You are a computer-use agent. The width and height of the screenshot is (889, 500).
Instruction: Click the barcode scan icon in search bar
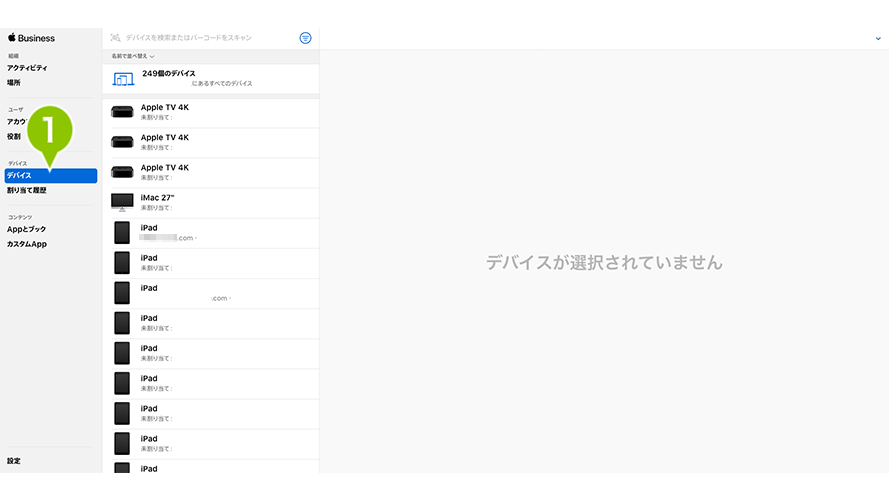pos(116,38)
